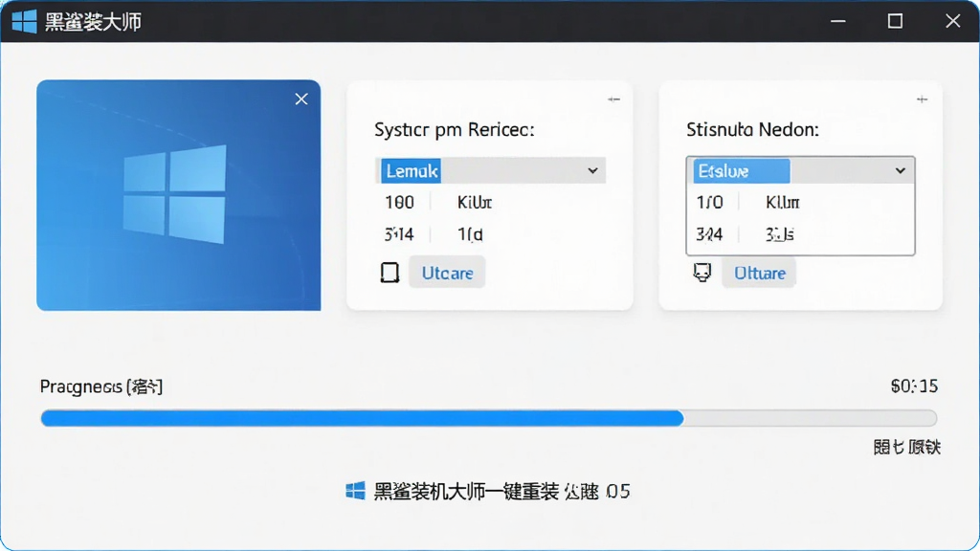The image size is (980, 551).
Task: Expand the Lemak dropdown arrow
Action: pyautogui.click(x=592, y=170)
